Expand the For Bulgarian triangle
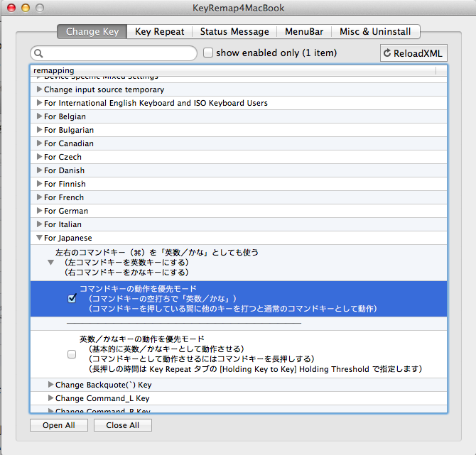 [x=39, y=130]
